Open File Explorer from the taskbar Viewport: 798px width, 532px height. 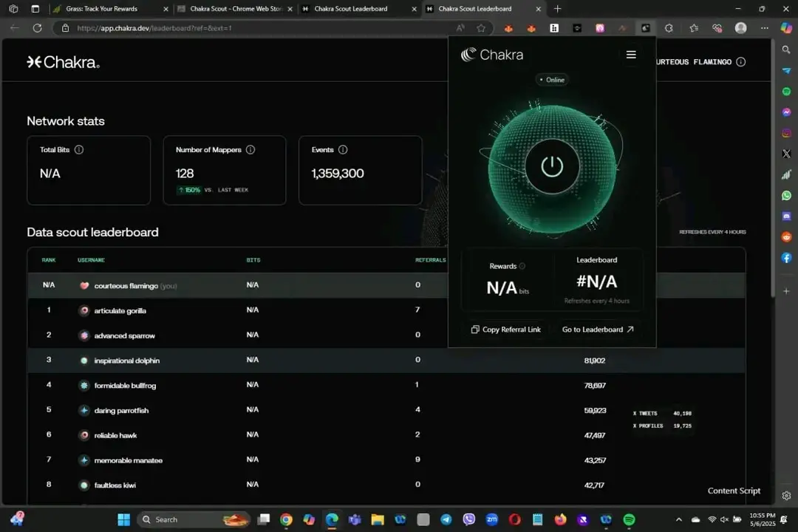(x=378, y=519)
